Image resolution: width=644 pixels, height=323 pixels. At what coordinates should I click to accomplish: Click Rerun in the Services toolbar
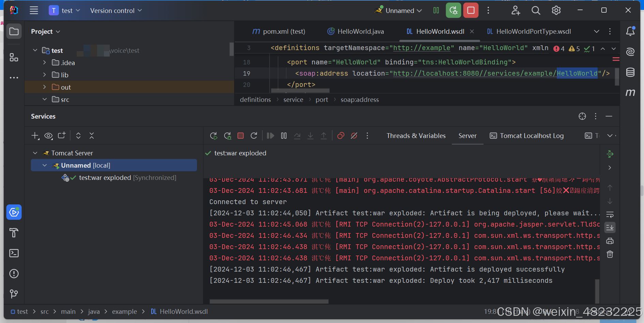[x=214, y=136]
